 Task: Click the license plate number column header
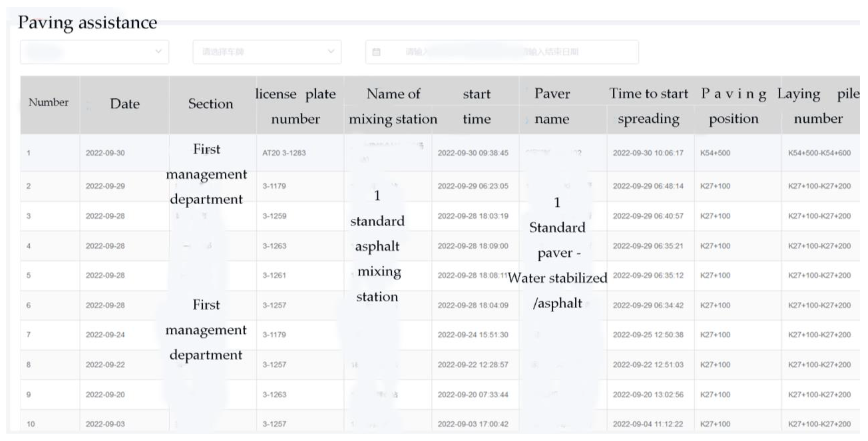click(296, 106)
